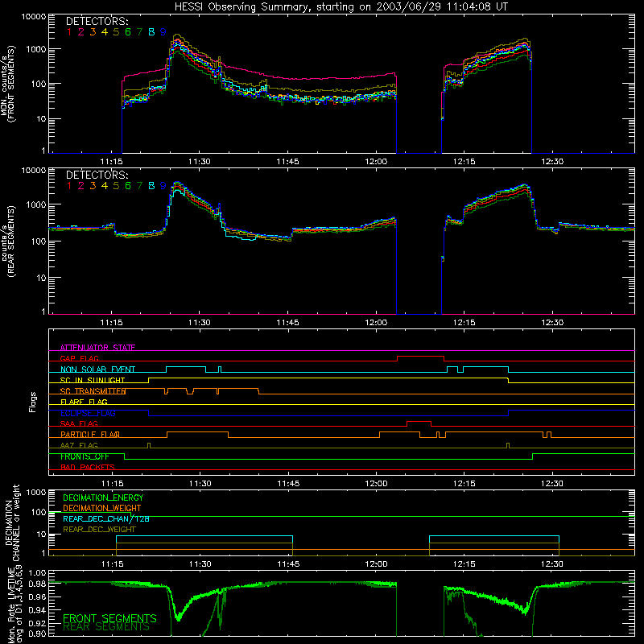Select detector 3 in rear segments legend
This screenshot has width=644, height=644.
[x=93, y=186]
